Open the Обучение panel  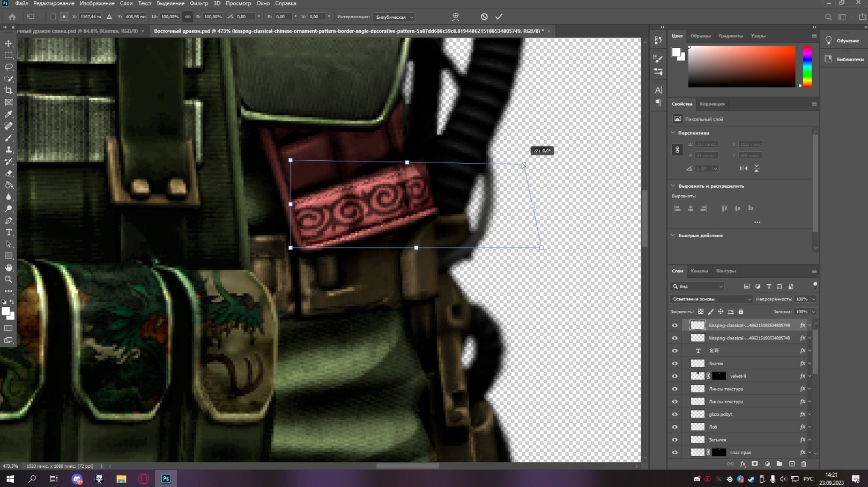844,41
